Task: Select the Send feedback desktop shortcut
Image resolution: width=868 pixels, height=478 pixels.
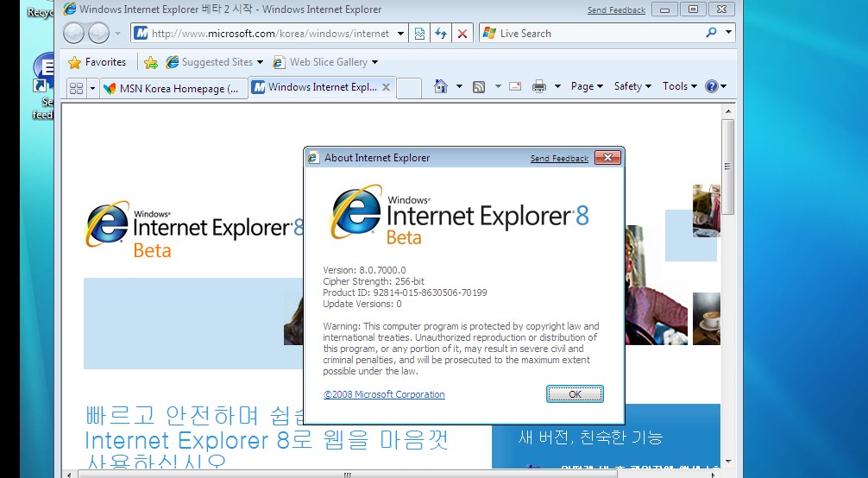Action: pyautogui.click(x=43, y=86)
